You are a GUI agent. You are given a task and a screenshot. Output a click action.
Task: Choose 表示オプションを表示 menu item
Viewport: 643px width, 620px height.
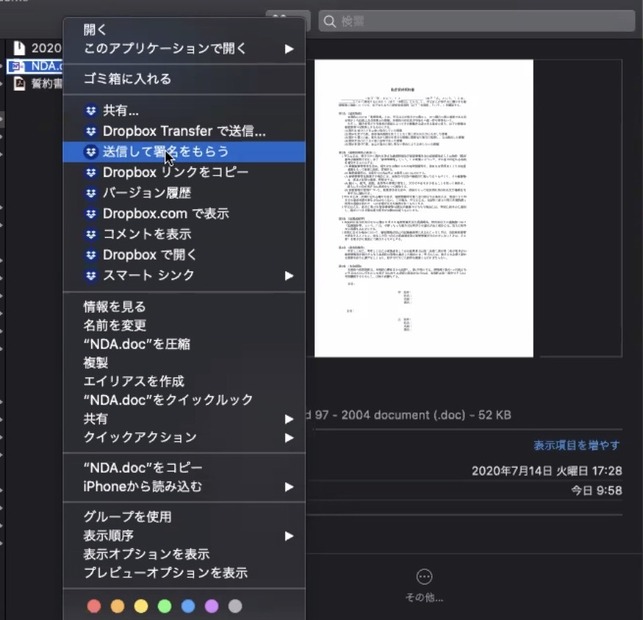point(184,554)
